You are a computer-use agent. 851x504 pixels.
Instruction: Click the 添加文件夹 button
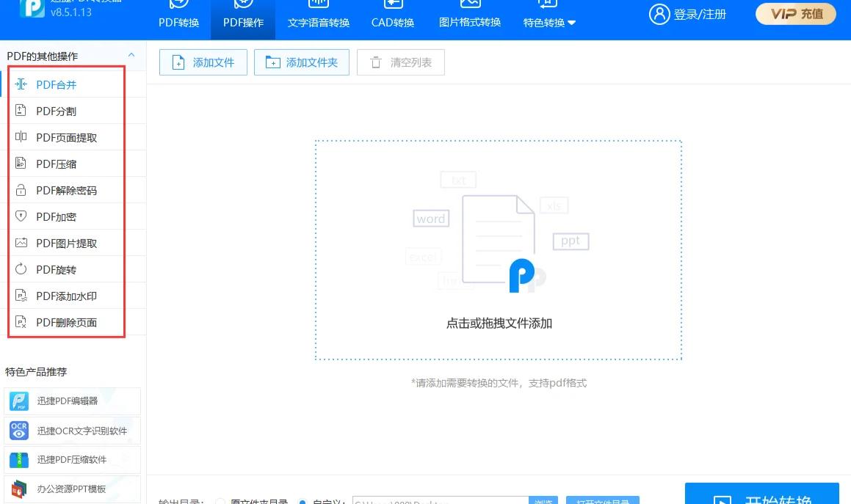tap(302, 62)
